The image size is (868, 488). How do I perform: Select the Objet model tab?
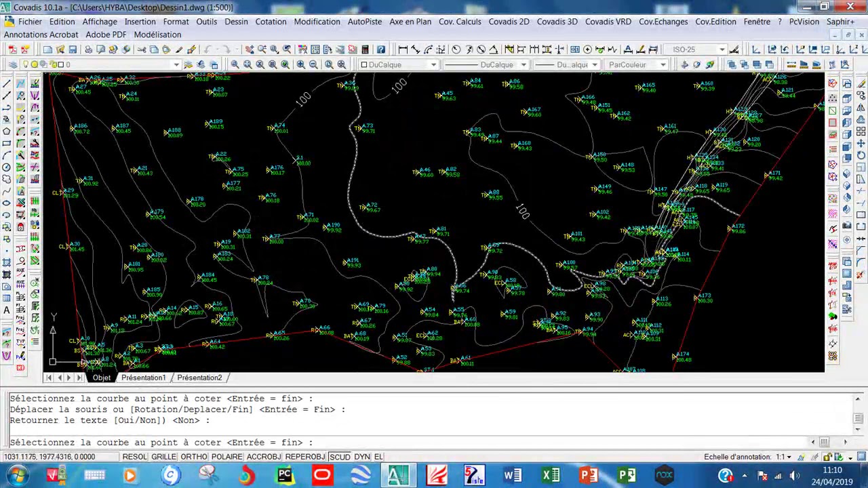(x=101, y=378)
